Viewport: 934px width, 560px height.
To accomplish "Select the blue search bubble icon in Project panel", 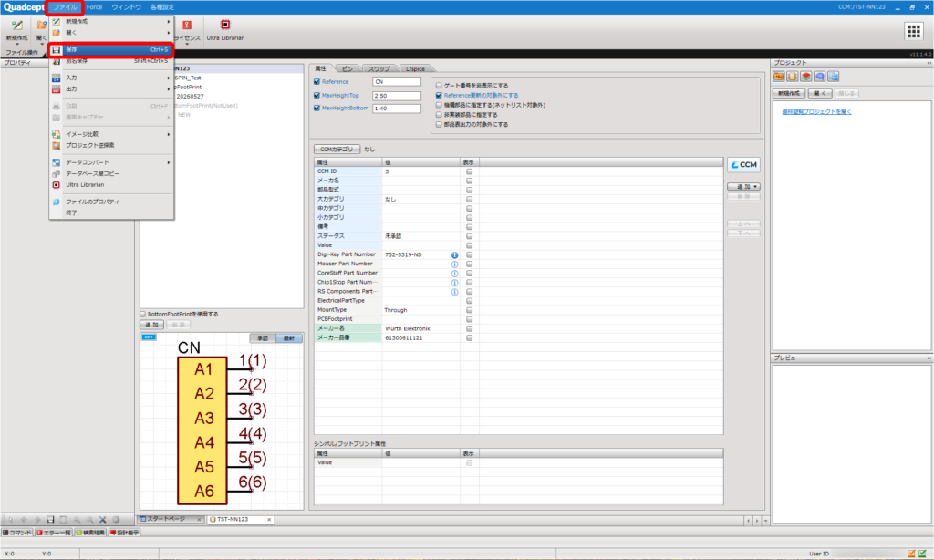I will [x=820, y=77].
